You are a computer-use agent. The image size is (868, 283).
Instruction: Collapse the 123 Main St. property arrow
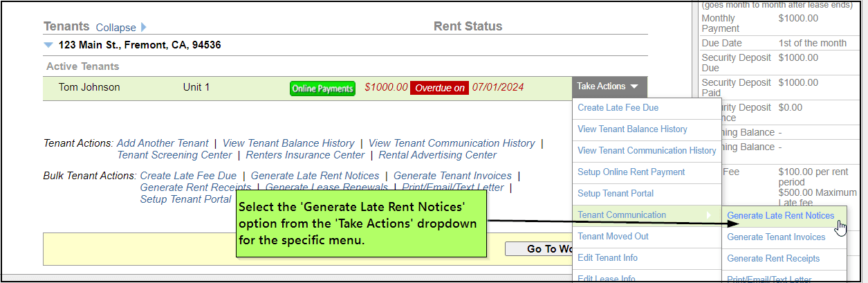pyautogui.click(x=48, y=45)
